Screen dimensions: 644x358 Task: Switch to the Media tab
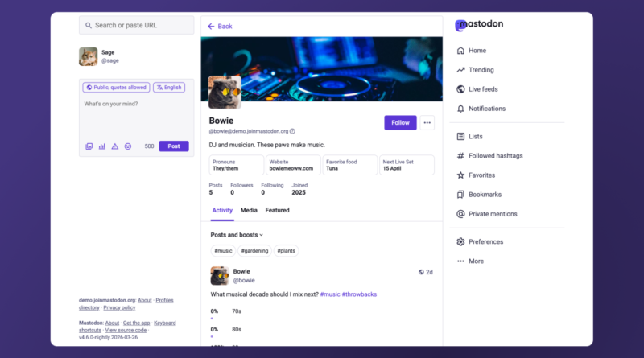[x=249, y=210]
